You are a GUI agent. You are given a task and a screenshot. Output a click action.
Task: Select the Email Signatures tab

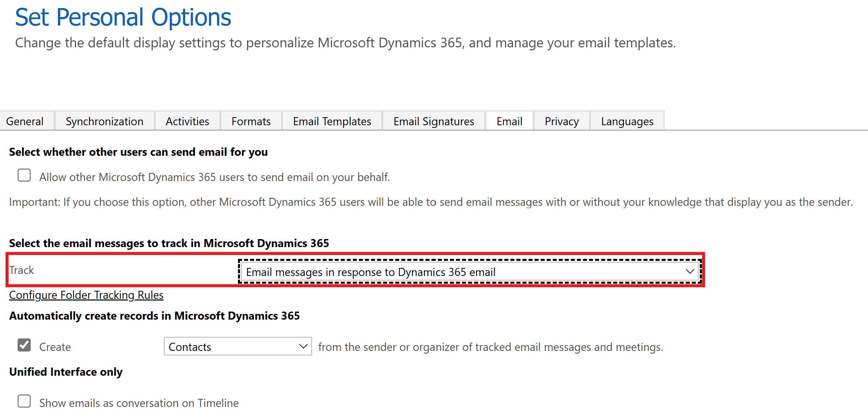(433, 121)
